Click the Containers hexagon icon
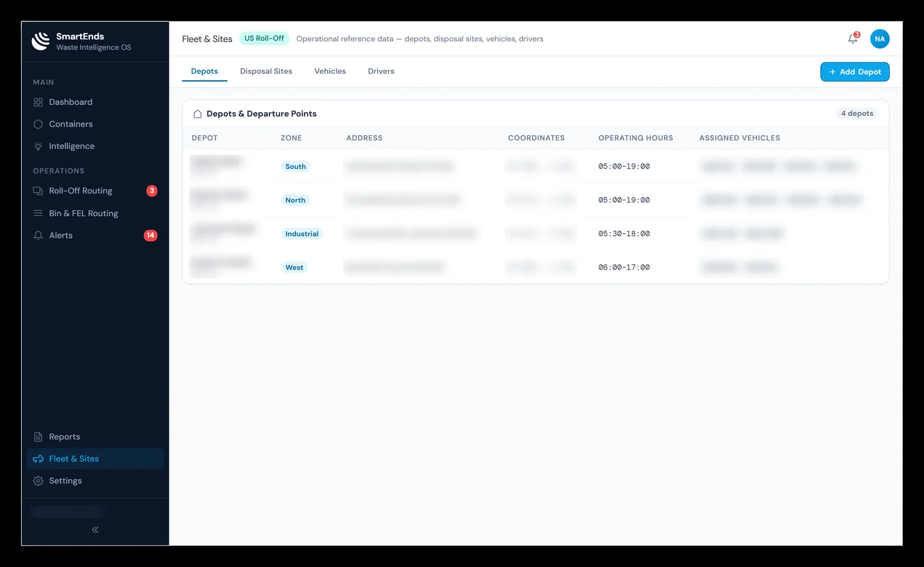The image size is (924, 567). 38,124
